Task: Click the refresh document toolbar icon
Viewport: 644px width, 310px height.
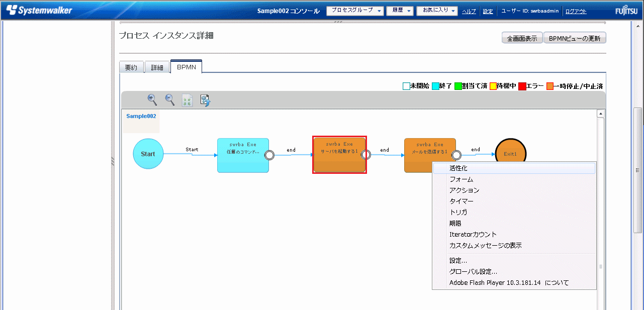Action: coord(205,100)
